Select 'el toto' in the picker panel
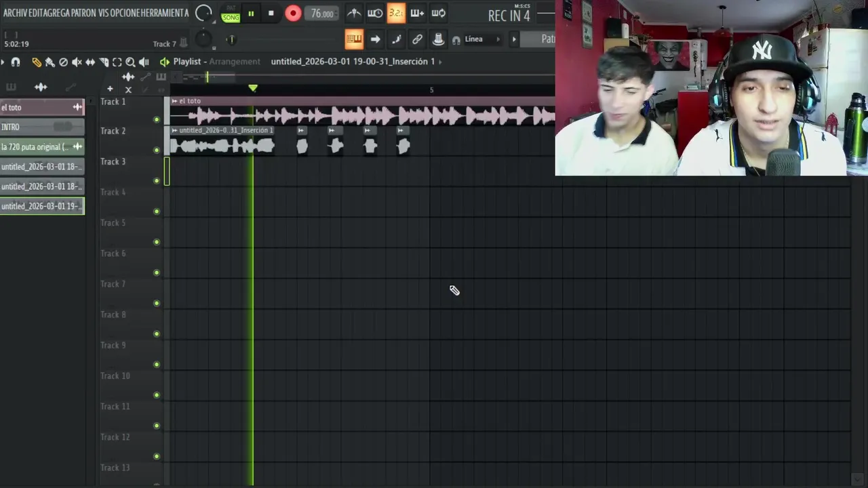 42,107
